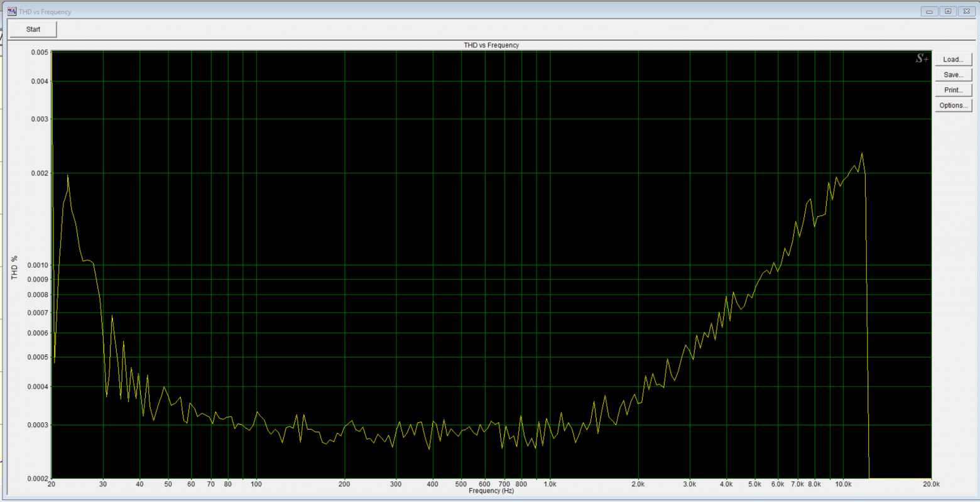Image resolution: width=980 pixels, height=502 pixels.
Task: Click the 2.0k tick label on frequency axis
Action: 638,484
